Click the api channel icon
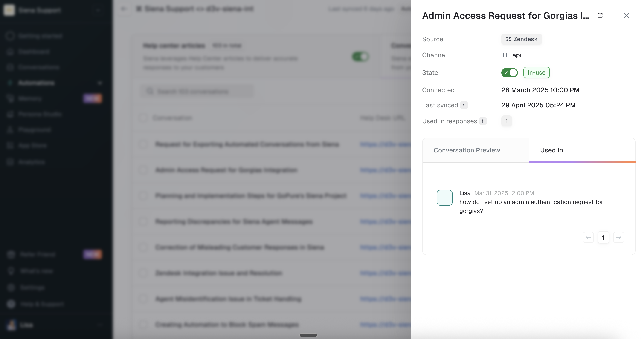The image size is (644, 339). tap(505, 55)
